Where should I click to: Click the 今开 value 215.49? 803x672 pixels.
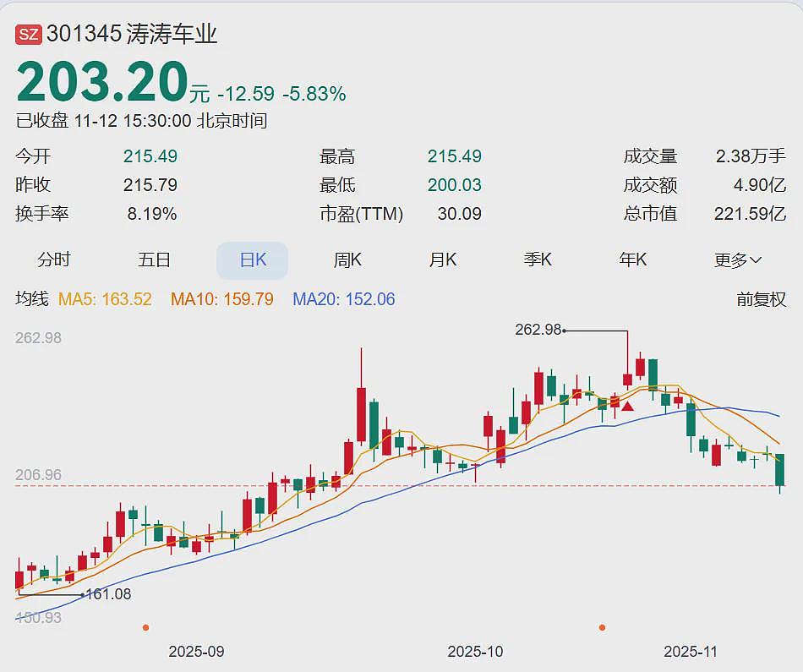150,156
